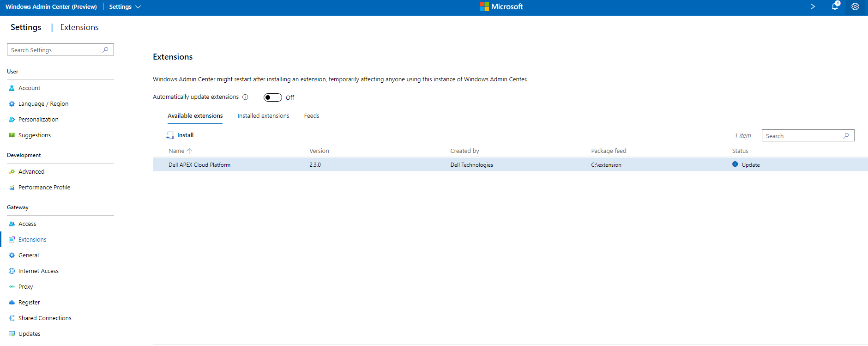Open Updates in Gateway section

(x=29, y=334)
